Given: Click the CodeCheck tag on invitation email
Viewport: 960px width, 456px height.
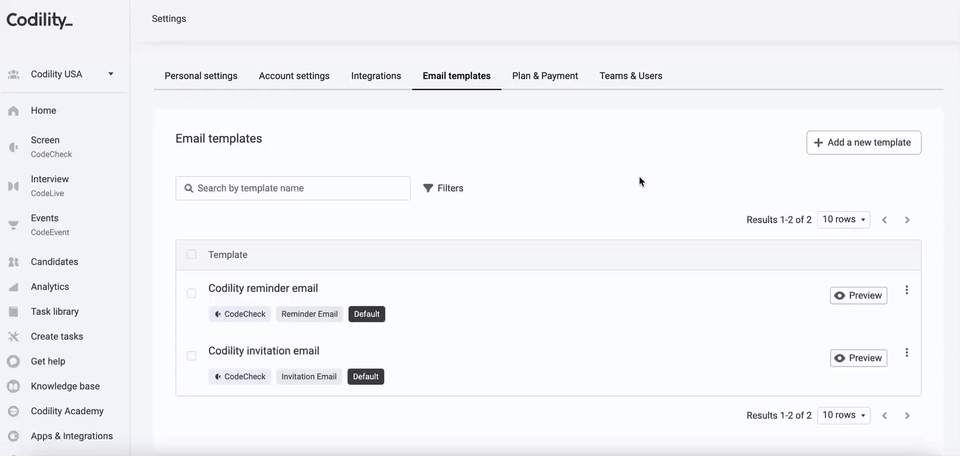Looking at the screenshot, I should pos(239,376).
